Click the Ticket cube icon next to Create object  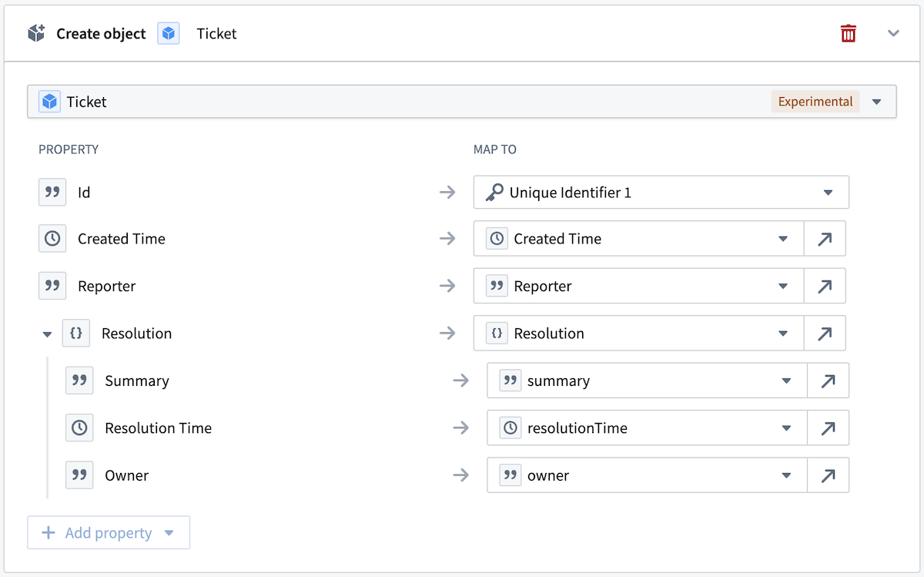click(x=169, y=33)
